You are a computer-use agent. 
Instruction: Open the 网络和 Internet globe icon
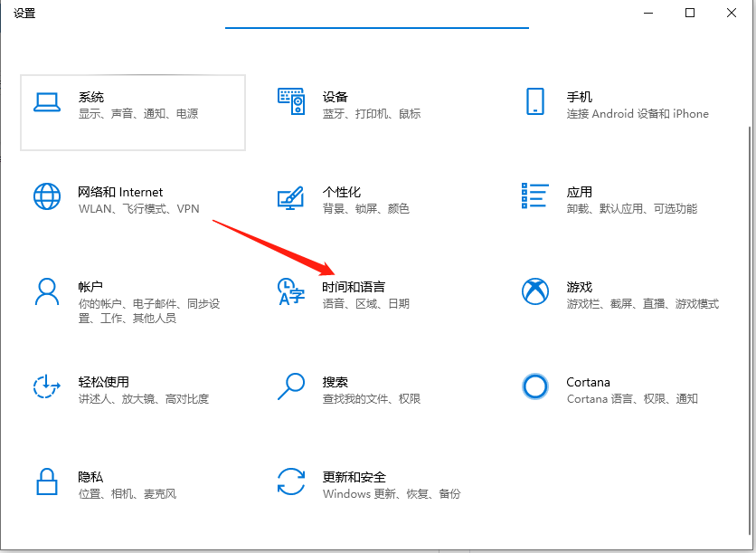click(x=47, y=196)
